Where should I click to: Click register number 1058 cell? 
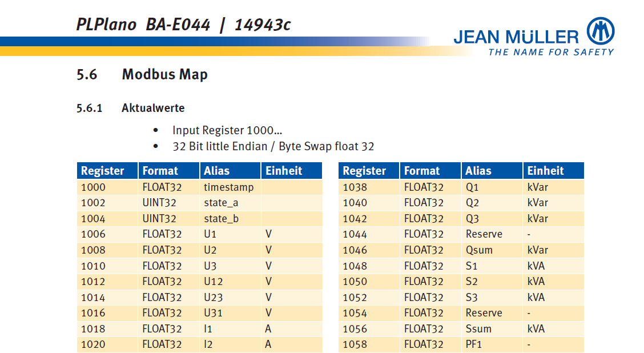(x=355, y=344)
